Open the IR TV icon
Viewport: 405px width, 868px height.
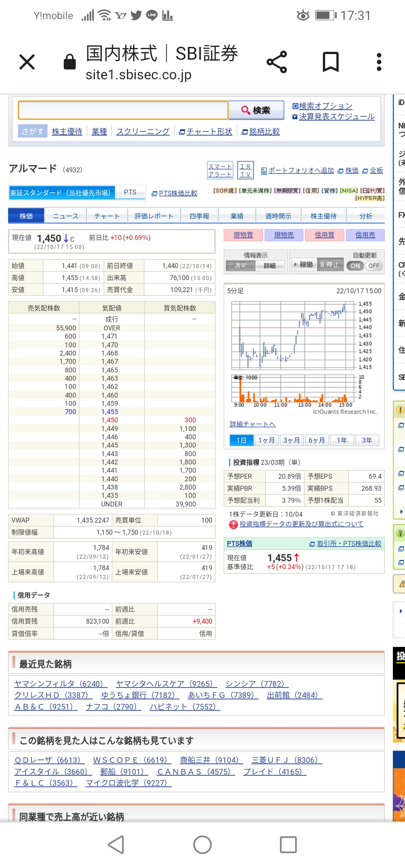pos(246,170)
